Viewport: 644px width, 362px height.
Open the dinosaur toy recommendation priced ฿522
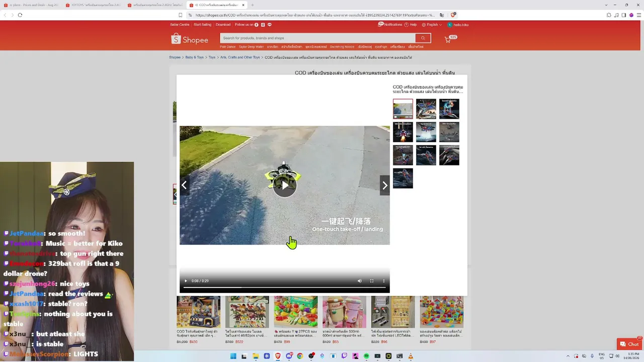coord(247,320)
